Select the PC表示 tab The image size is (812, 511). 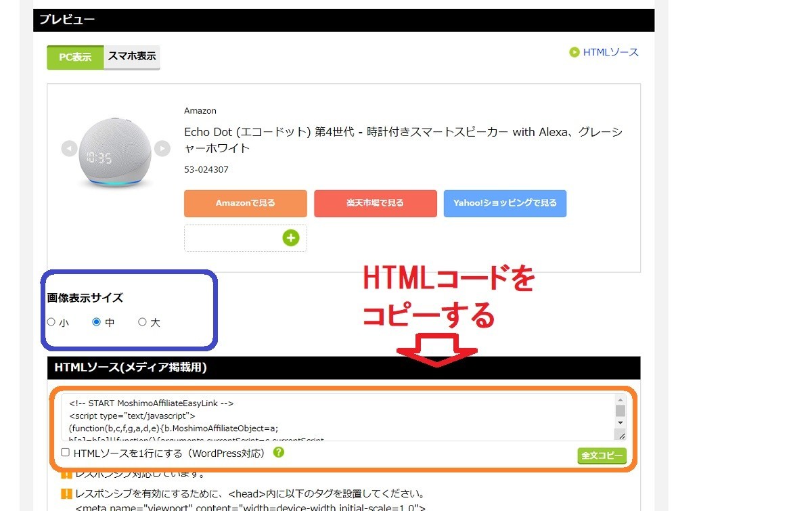74,58
